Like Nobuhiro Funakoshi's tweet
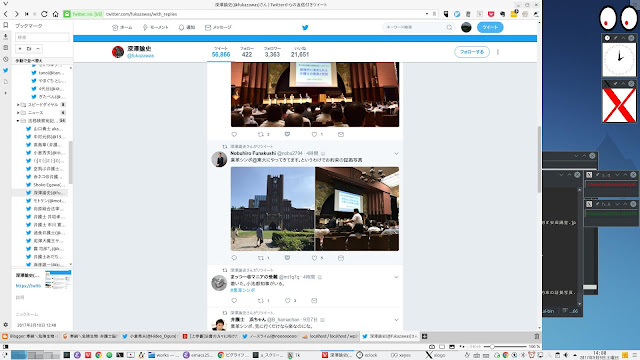Image resolution: width=640 pixels, height=360 pixels. tap(314, 258)
